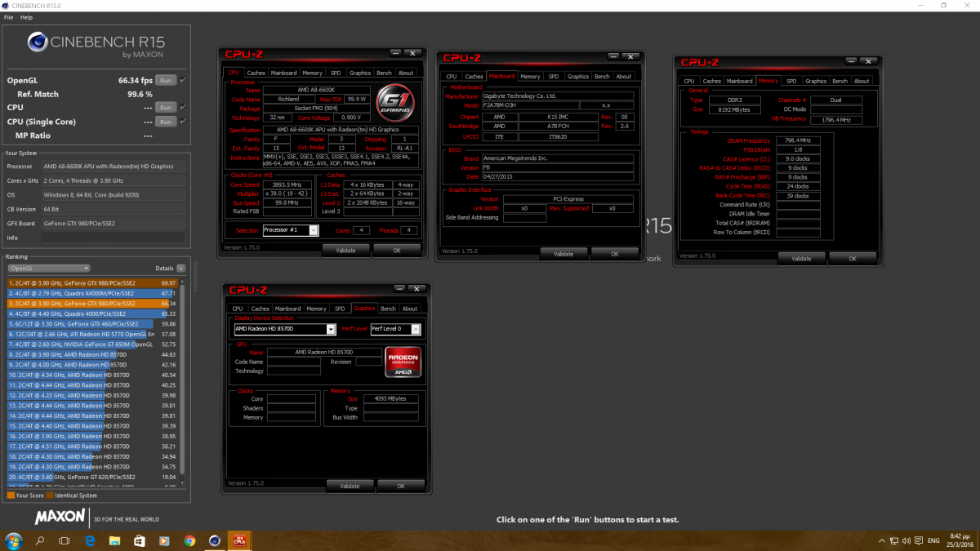Open Action Center notifications icon
980x551 pixels.
[x=919, y=540]
